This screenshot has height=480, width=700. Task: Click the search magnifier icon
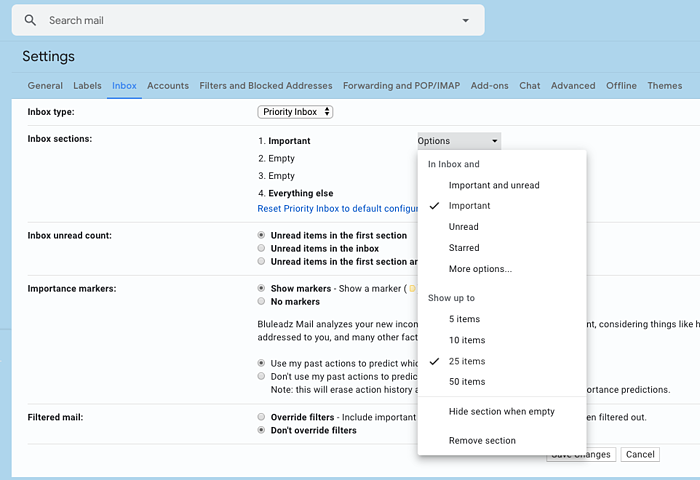point(30,20)
